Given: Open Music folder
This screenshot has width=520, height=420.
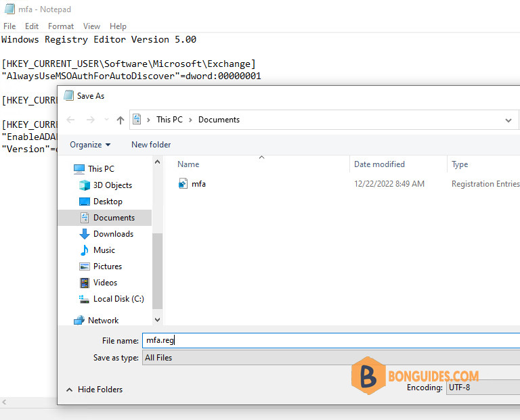Looking at the screenshot, I should (104, 250).
